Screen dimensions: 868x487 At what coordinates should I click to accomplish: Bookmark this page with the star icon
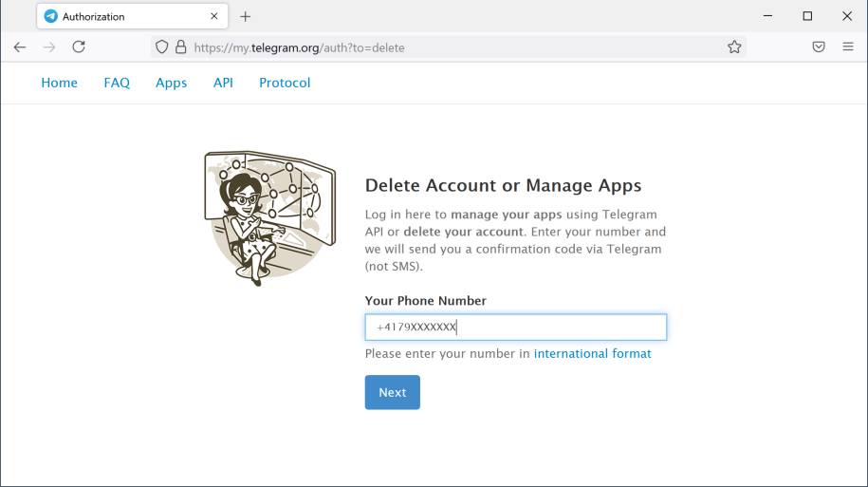coord(734,47)
